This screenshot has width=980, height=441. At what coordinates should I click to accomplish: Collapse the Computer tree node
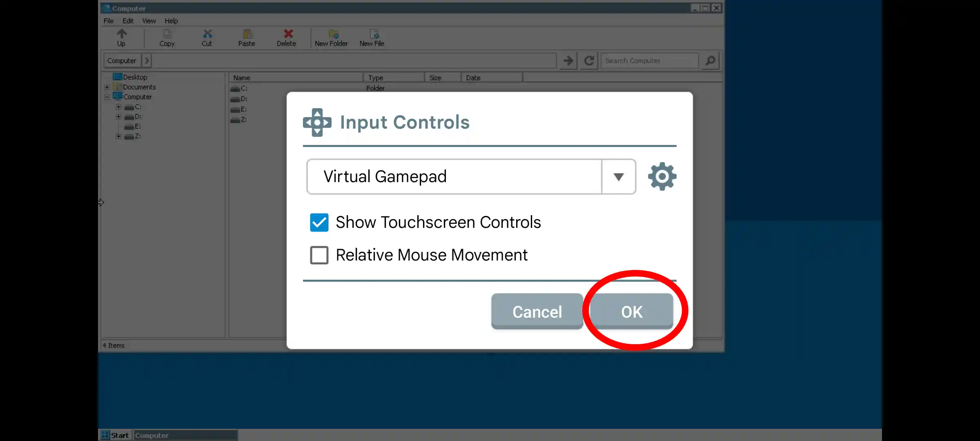pyautogui.click(x=107, y=97)
